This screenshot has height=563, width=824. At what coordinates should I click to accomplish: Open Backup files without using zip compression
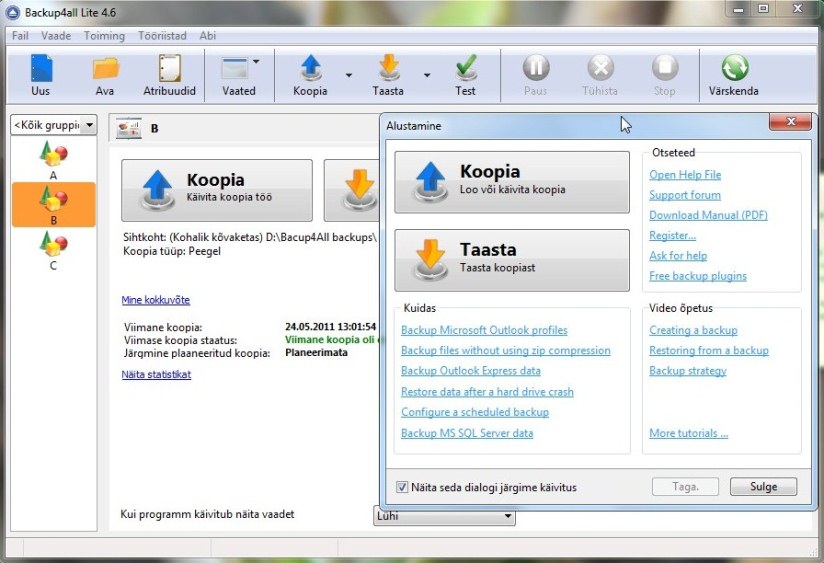(x=506, y=351)
